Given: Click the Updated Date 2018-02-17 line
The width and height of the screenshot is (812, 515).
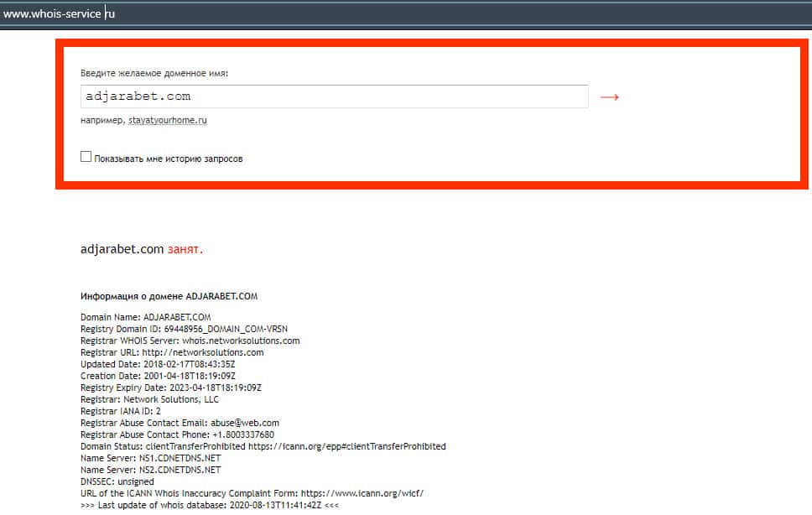Looking at the screenshot, I should pos(158,364).
